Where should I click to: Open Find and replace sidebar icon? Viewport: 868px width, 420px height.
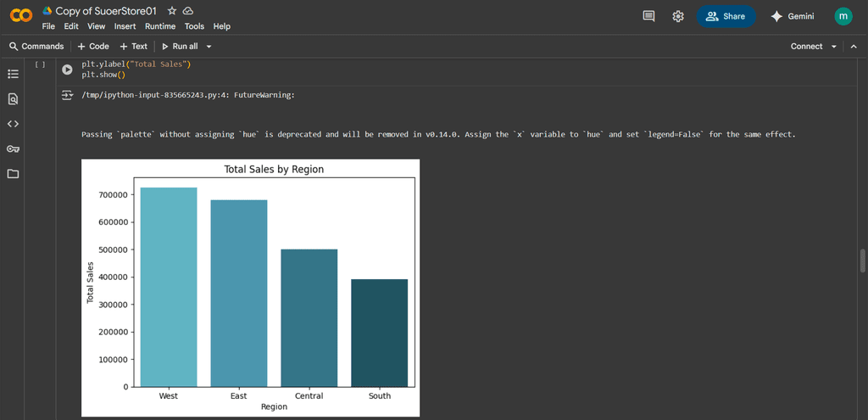pyautogui.click(x=13, y=99)
